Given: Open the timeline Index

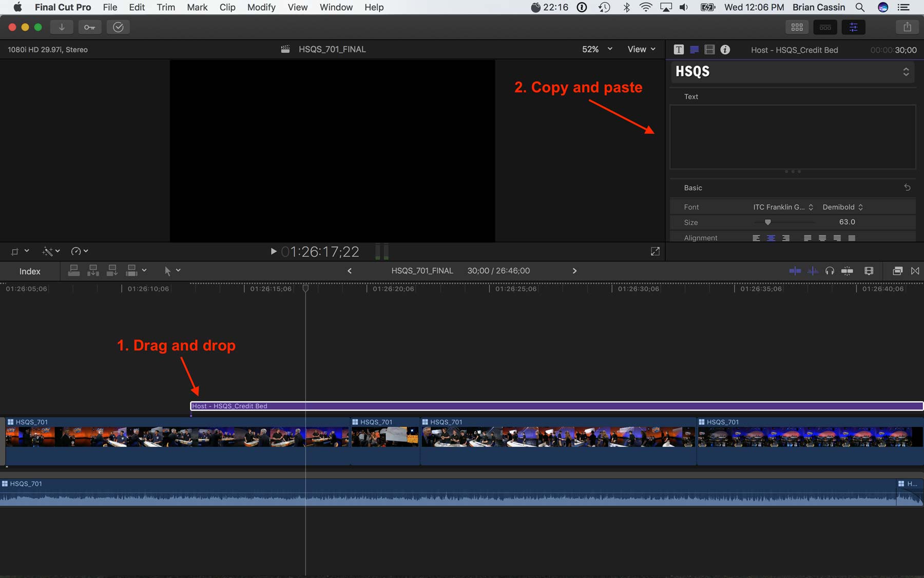Looking at the screenshot, I should [x=30, y=271].
